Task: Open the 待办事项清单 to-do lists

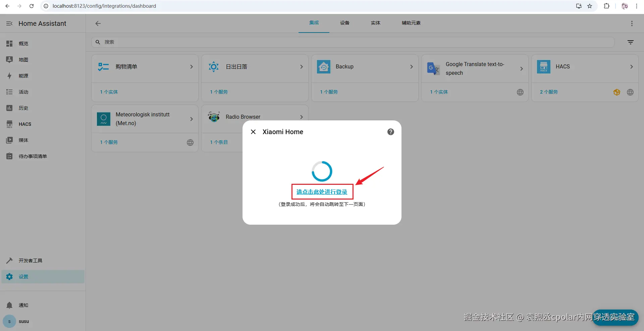Action: coord(43,156)
